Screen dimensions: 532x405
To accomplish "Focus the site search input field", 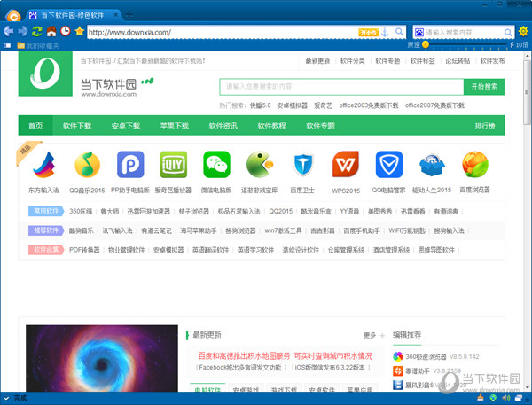I will (x=341, y=87).
